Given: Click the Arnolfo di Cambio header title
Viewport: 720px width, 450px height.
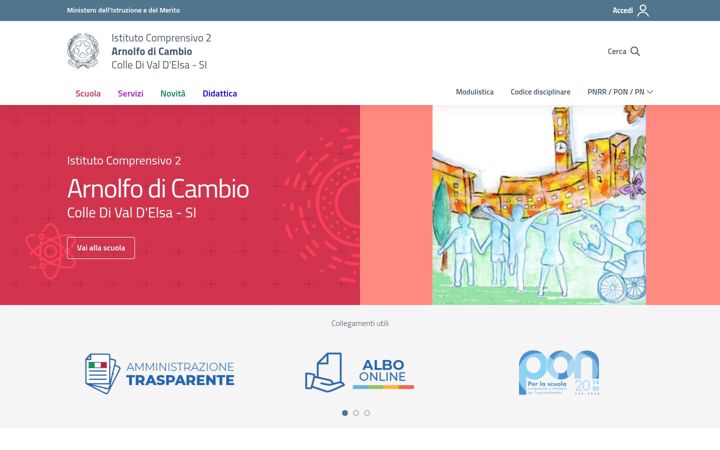Looking at the screenshot, I should [152, 51].
